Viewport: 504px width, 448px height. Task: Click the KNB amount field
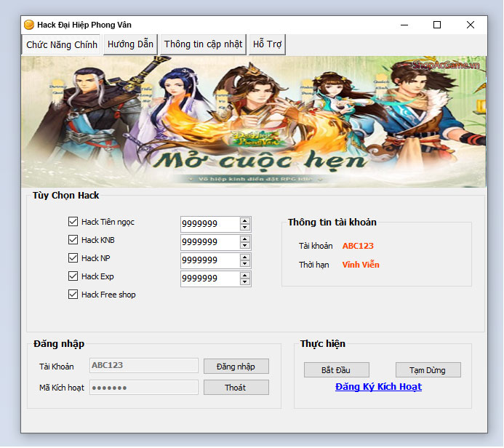(x=210, y=242)
